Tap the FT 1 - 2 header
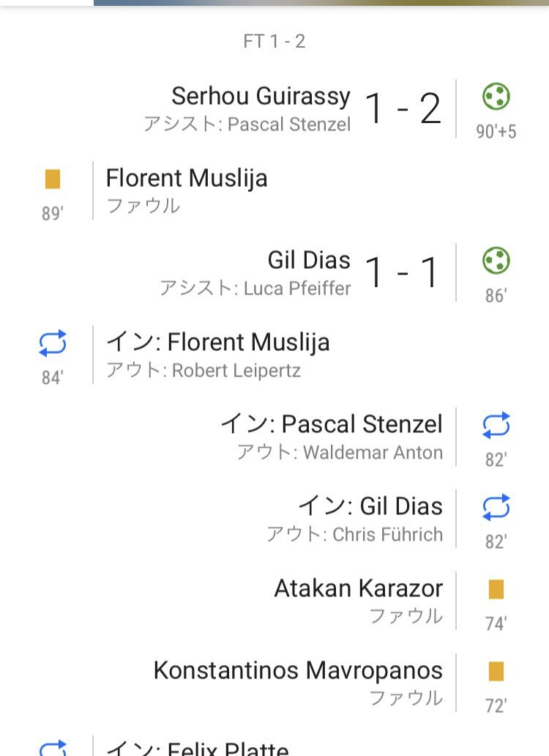 [x=274, y=41]
